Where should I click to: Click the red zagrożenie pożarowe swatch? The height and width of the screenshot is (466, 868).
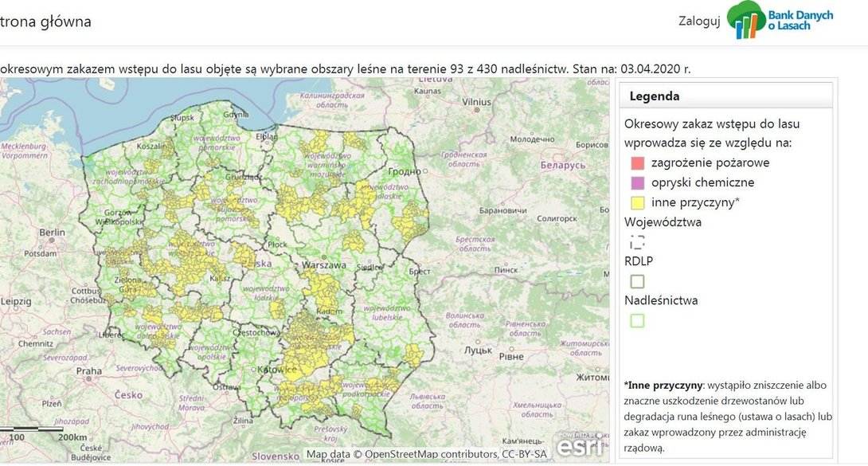[638, 163]
